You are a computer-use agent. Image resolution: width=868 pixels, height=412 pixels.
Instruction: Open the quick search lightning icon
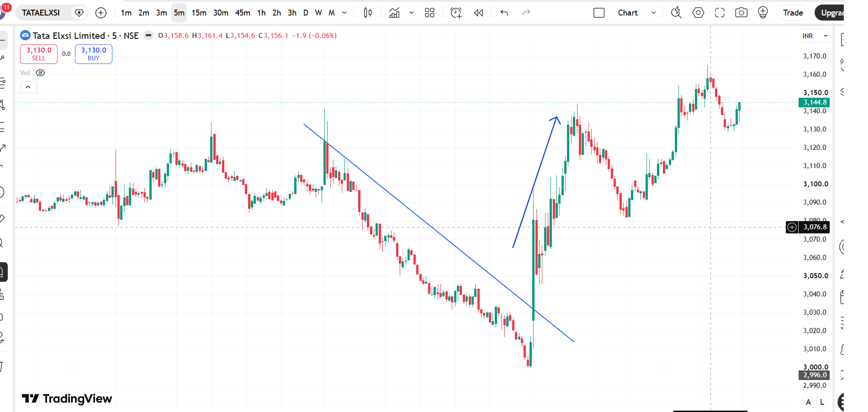[676, 13]
